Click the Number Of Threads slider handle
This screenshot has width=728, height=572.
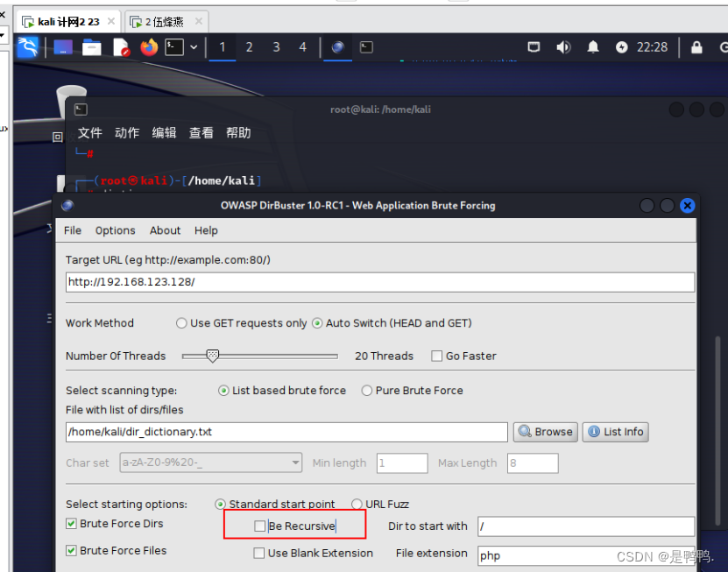pyautogui.click(x=213, y=357)
